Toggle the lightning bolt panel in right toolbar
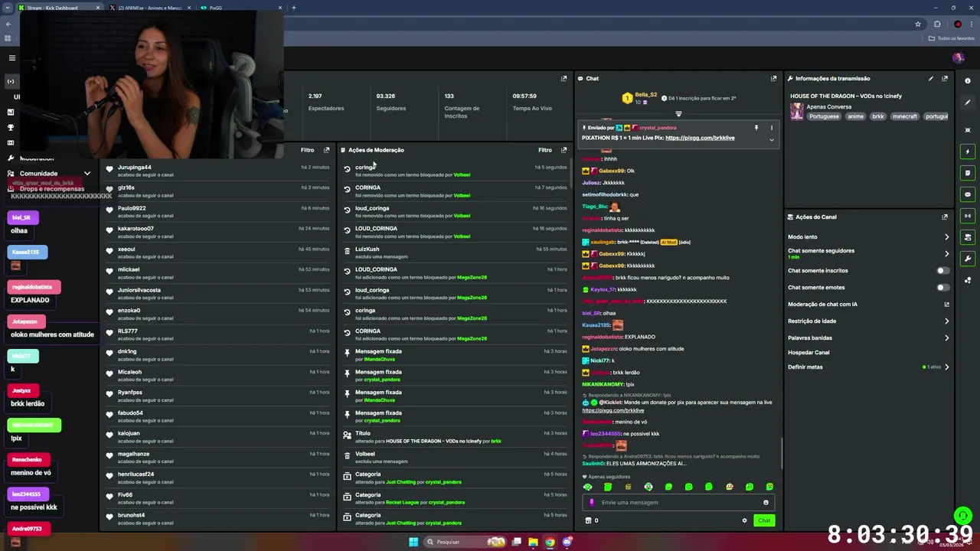The width and height of the screenshot is (980, 551). 968,152
